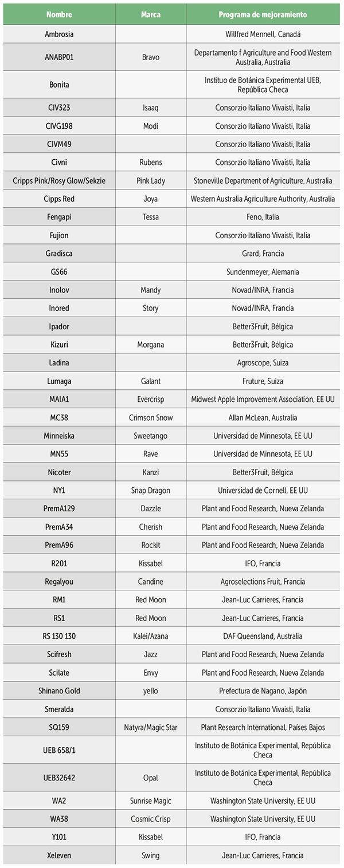Select the Evercrisp brand cell
The height and width of the screenshot is (868, 344).
point(150,399)
